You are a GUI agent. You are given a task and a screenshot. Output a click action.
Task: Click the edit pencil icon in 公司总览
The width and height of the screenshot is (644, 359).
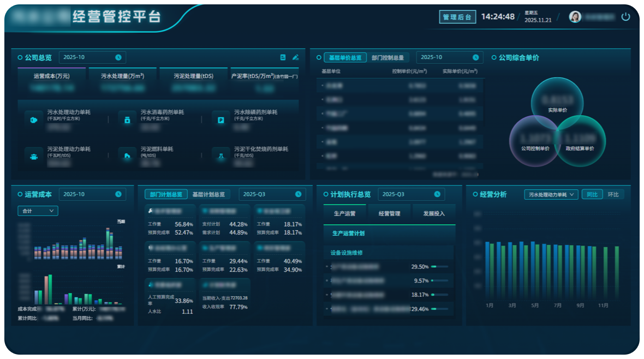(x=295, y=57)
